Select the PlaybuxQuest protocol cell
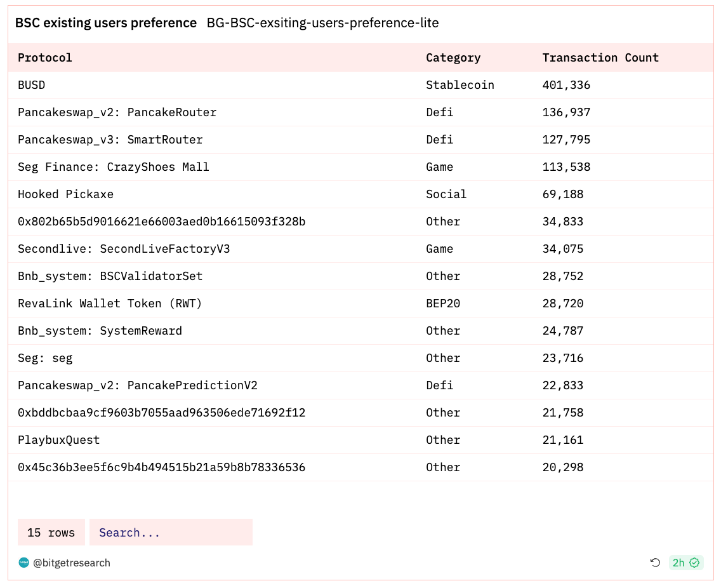Viewport: 721px width, 588px height. [58, 440]
